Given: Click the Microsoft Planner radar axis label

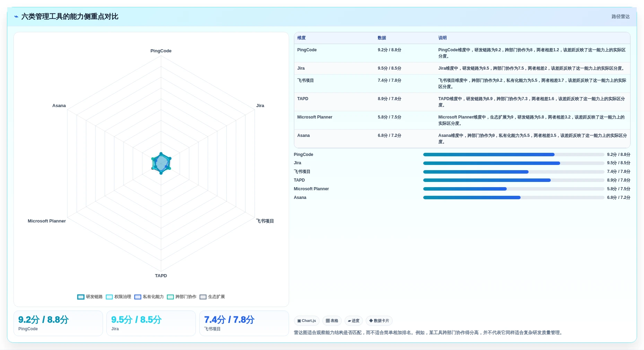Looking at the screenshot, I should [x=47, y=221].
